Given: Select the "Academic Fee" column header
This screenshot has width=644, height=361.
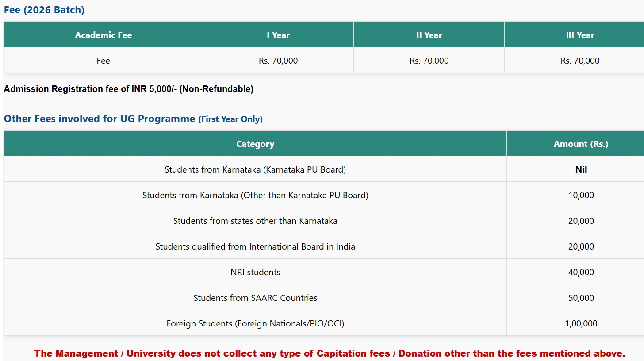Looking at the screenshot, I should click(103, 35).
